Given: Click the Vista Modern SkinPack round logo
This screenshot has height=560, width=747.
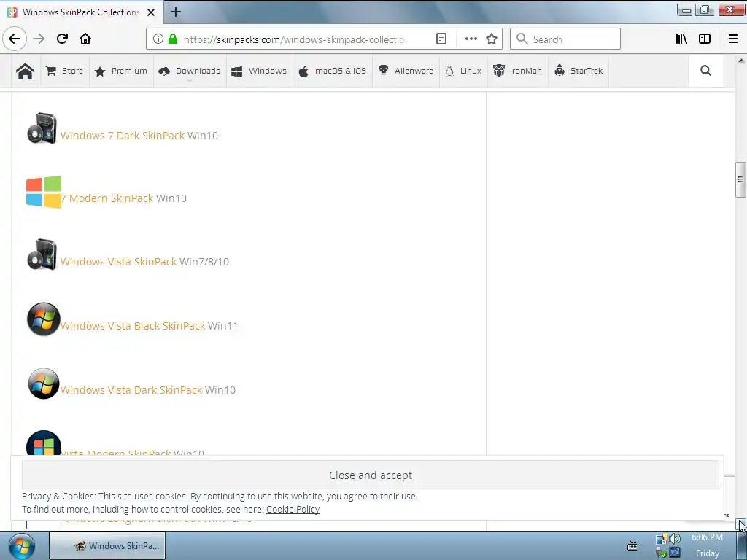Looking at the screenshot, I should [43, 443].
